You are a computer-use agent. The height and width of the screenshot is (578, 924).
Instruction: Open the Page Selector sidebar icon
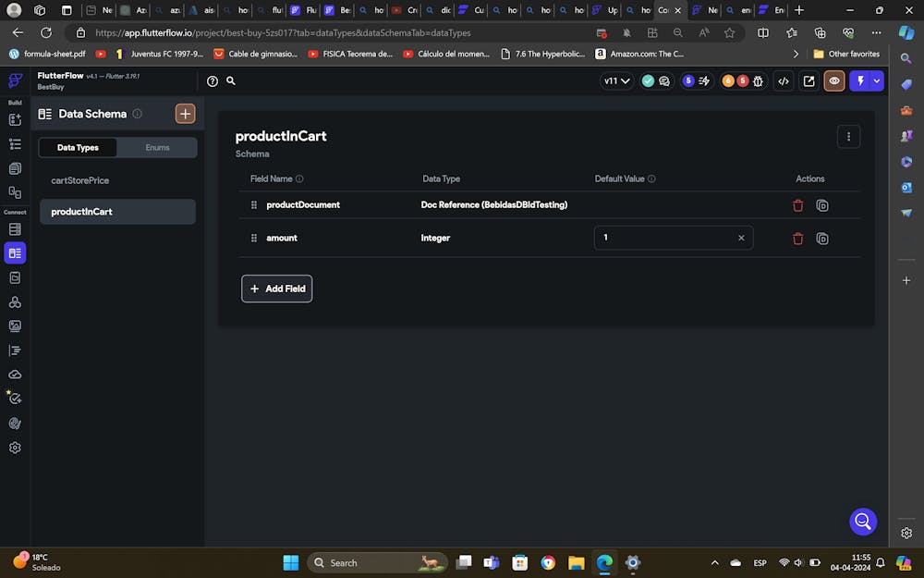coord(15,168)
